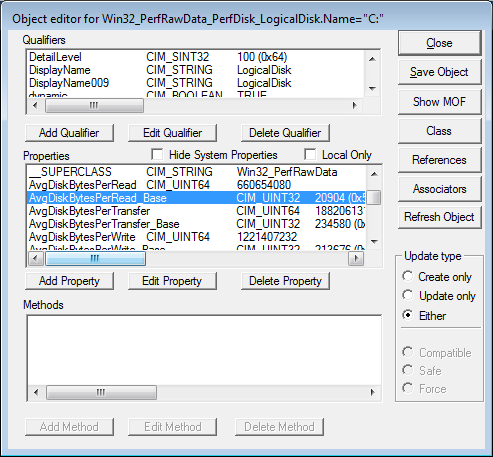Viewport: 493px width, 457px height.
Task: Check the Local Only option
Action: coord(310,154)
